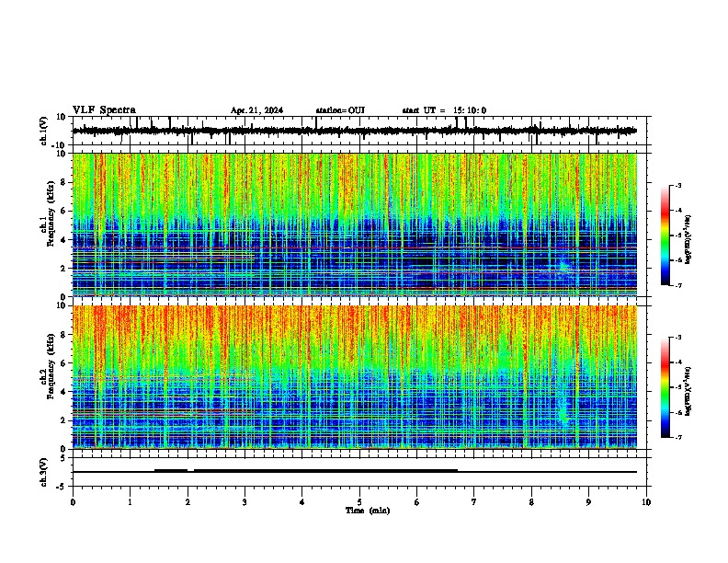Click the "8" kHz tick on ch.1 frequency axis
This screenshot has height=563, width=728.
click(x=63, y=182)
